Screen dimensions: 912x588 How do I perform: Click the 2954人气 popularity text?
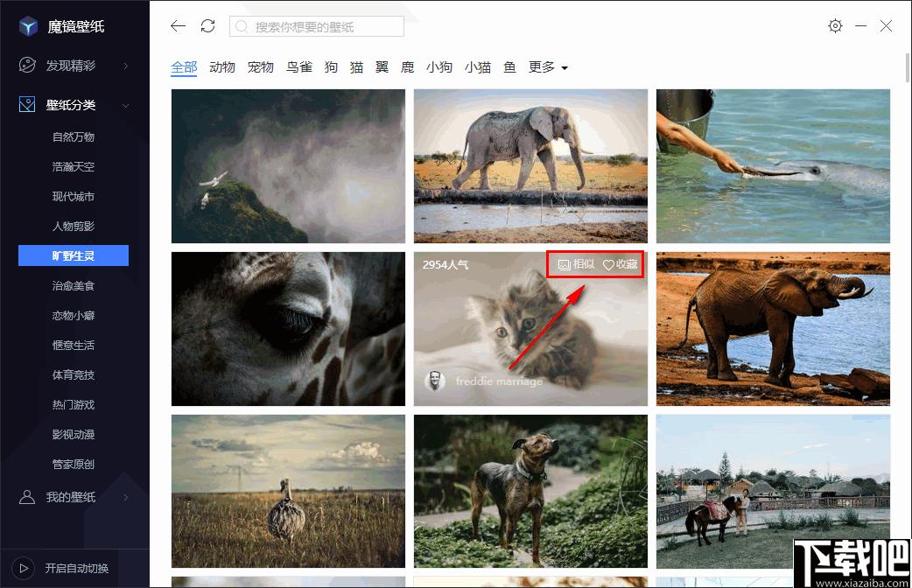[445, 264]
